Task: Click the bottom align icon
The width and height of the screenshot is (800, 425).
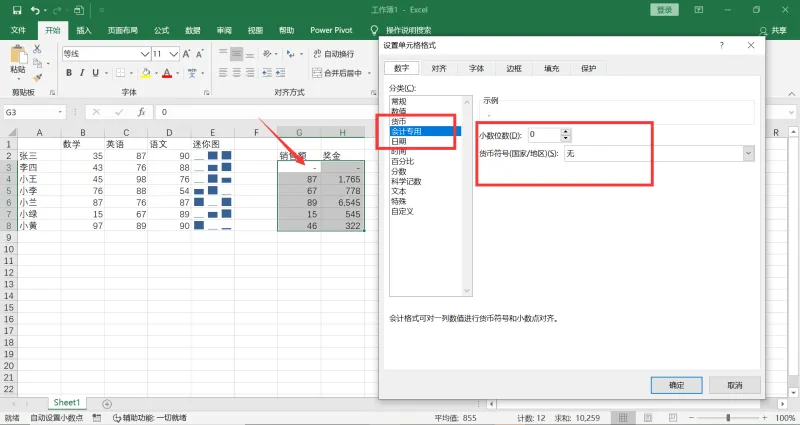Action: pos(250,54)
